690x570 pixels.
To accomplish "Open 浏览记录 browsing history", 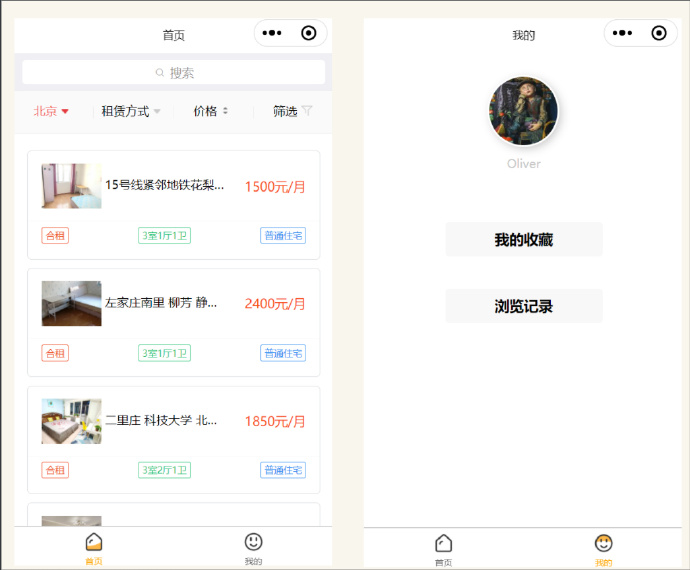I will point(524,306).
